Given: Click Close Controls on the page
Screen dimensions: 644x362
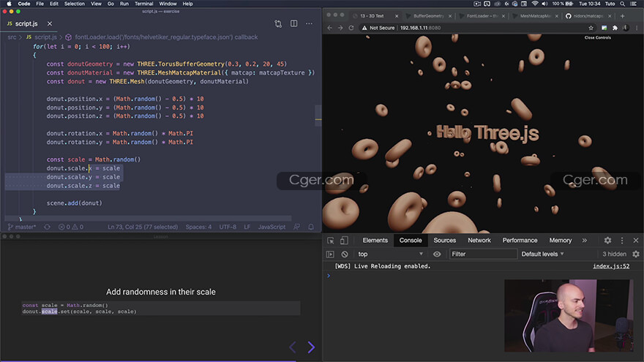Looking at the screenshot, I should pos(598,37).
